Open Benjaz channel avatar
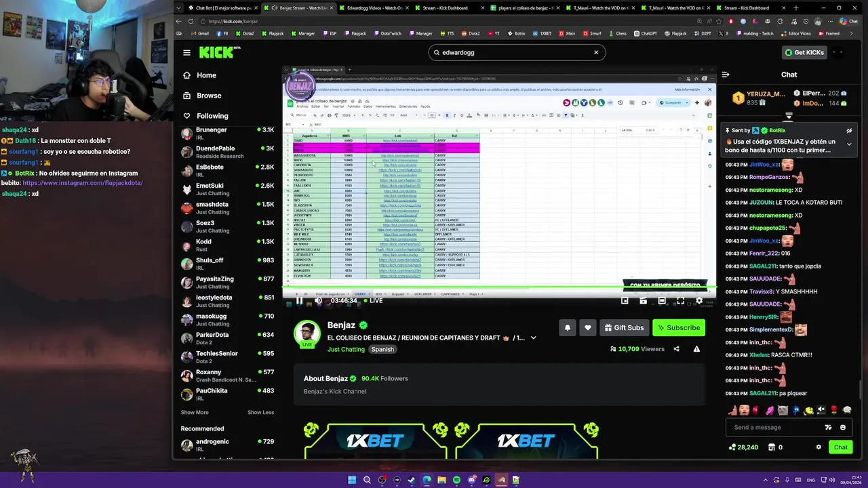Viewport: 868px width, 488px height. click(x=307, y=334)
